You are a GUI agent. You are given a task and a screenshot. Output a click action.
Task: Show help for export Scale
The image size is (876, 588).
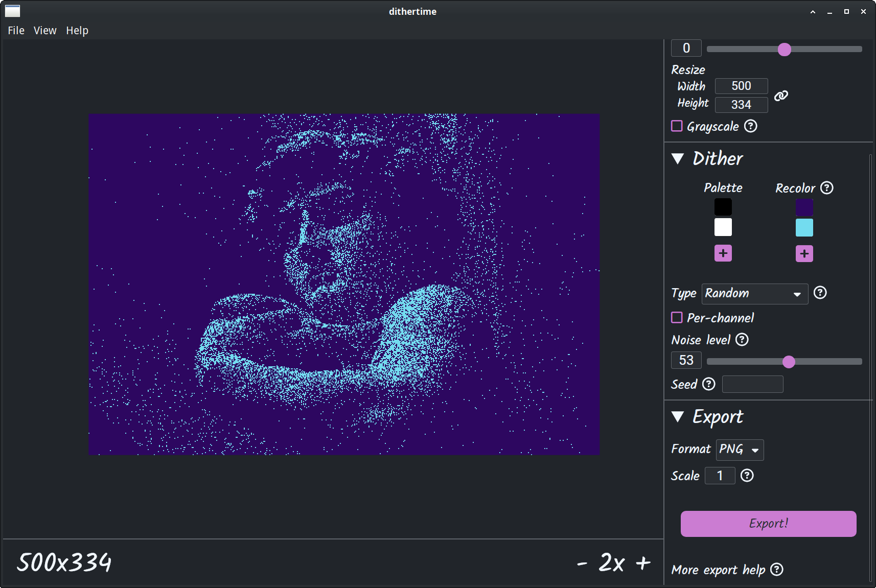coord(747,476)
